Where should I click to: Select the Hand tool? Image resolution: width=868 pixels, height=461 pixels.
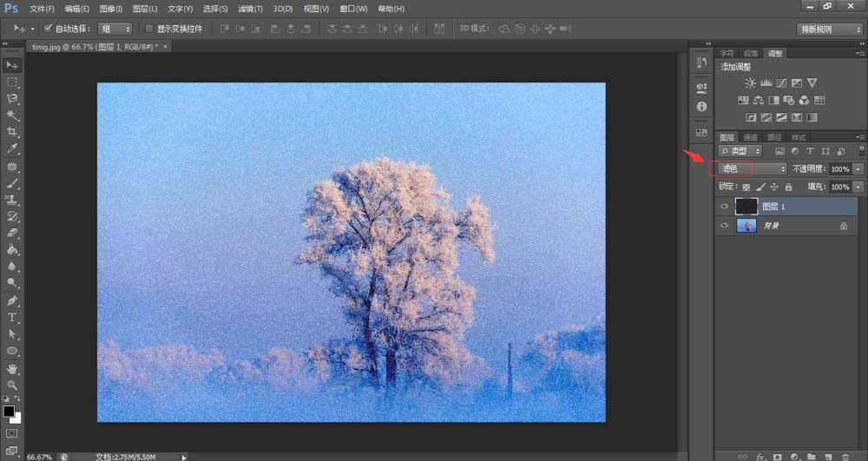pyautogui.click(x=11, y=369)
